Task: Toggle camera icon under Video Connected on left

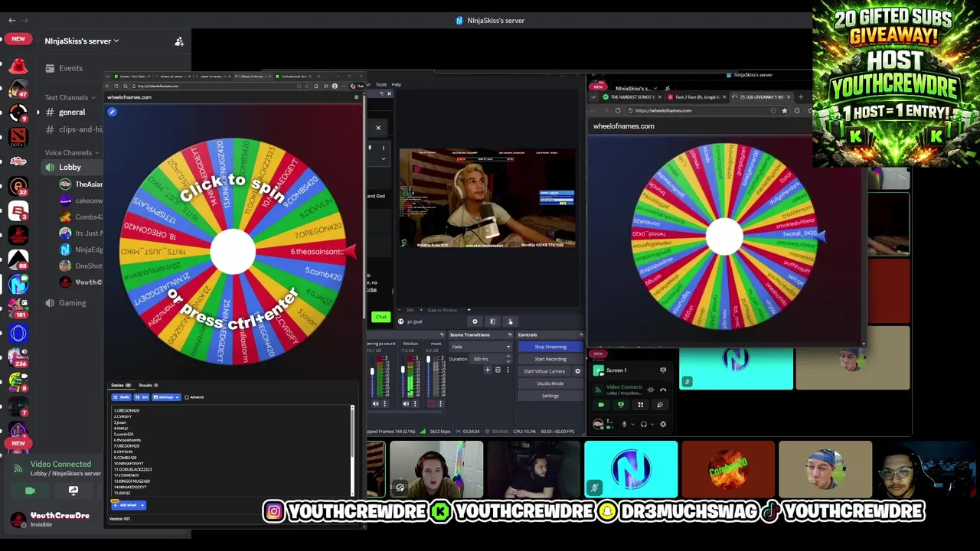Action: [30, 491]
